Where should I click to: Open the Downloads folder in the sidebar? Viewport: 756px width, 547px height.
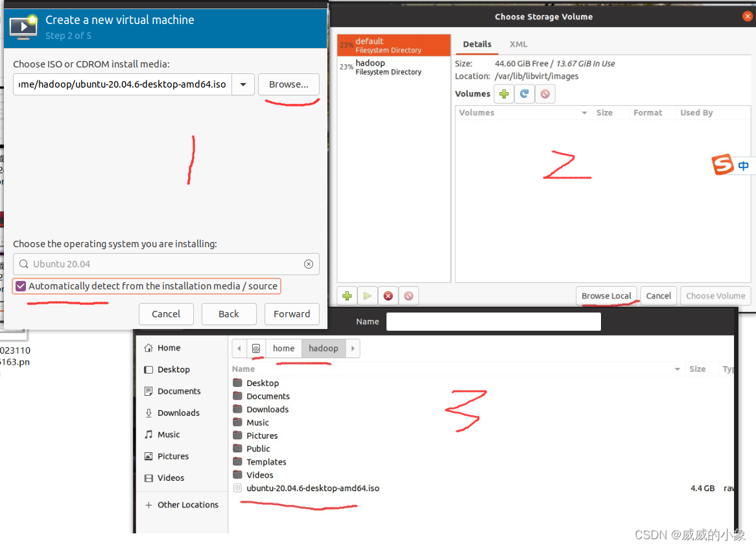pyautogui.click(x=177, y=413)
